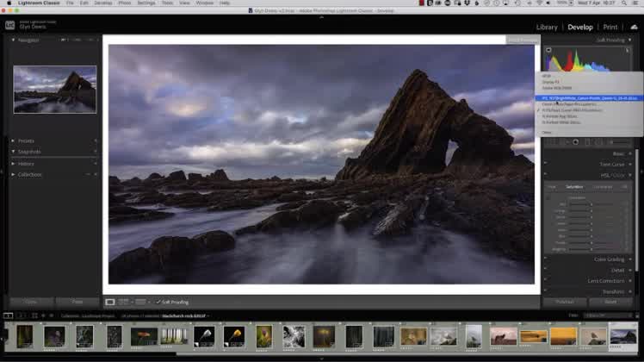This screenshot has width=644, height=362.
Task: Click the Previous button
Action: coord(565,302)
